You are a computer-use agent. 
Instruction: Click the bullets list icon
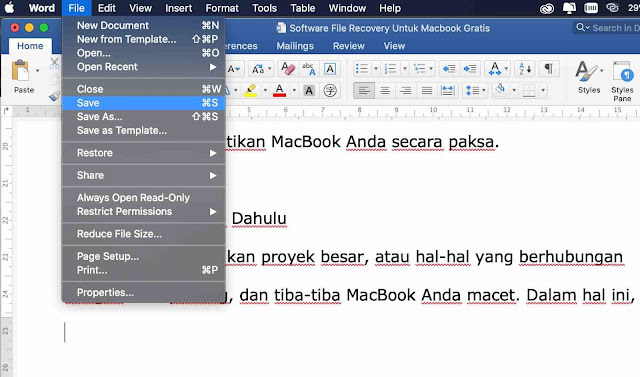point(362,69)
